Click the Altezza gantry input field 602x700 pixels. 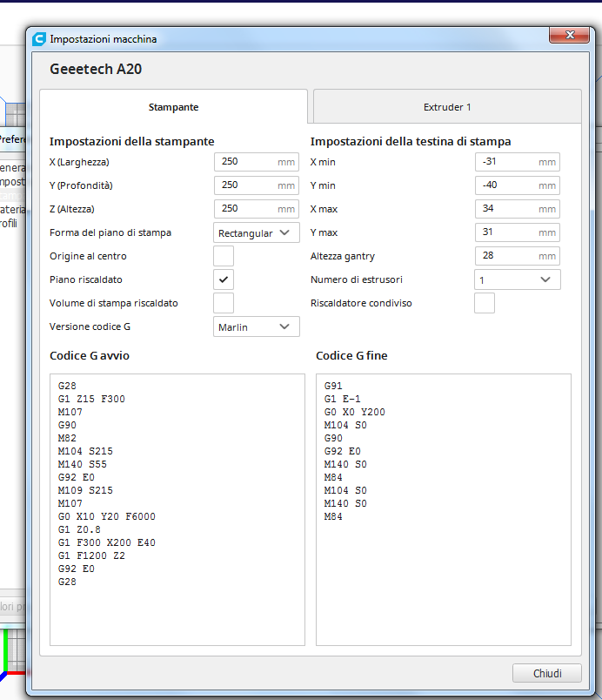[x=507, y=256]
